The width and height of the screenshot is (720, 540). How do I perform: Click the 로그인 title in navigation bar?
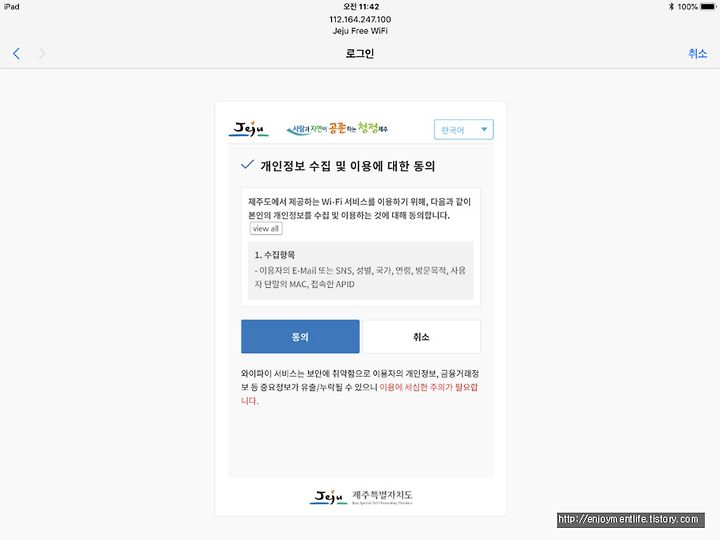point(360,53)
